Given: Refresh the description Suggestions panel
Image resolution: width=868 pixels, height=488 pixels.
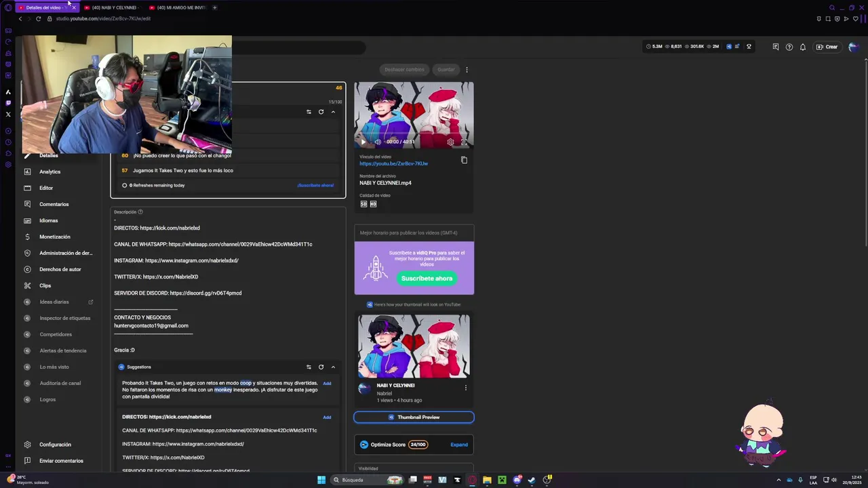Looking at the screenshot, I should point(321,367).
